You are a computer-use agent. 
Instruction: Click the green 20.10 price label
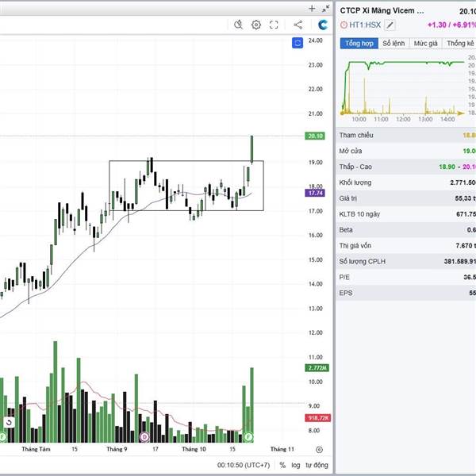pyautogui.click(x=315, y=136)
